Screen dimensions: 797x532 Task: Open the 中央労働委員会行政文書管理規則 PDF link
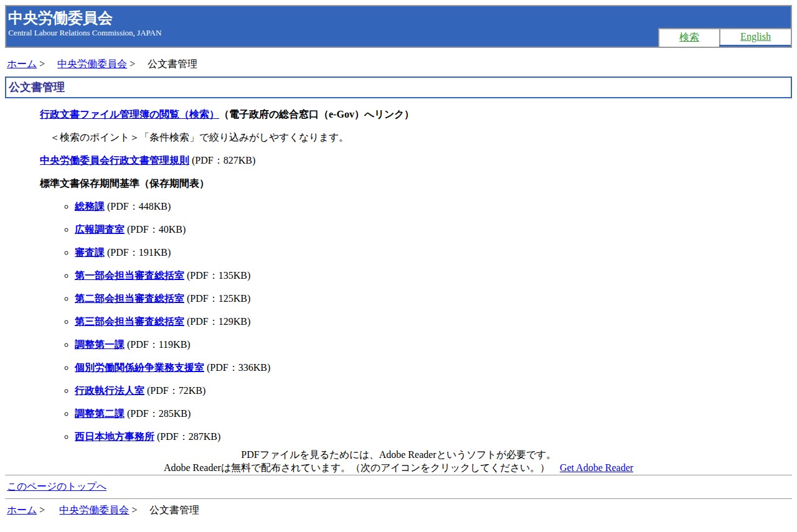click(x=114, y=160)
